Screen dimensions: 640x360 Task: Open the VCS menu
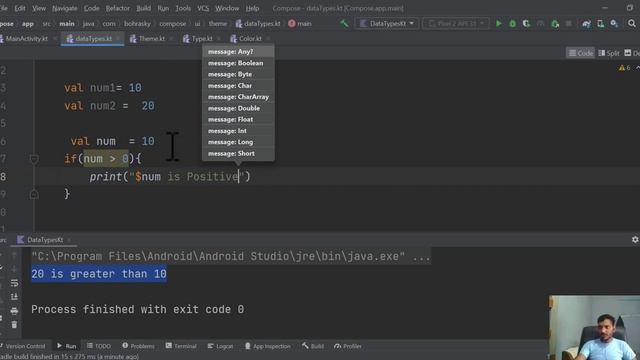[203, 8]
